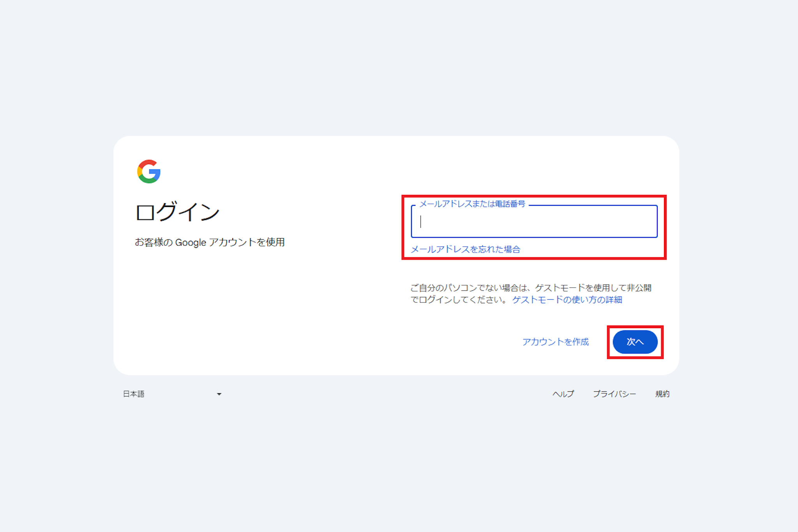The image size is (798, 532).
Task: Open the 規約 footer link
Action: click(662, 394)
